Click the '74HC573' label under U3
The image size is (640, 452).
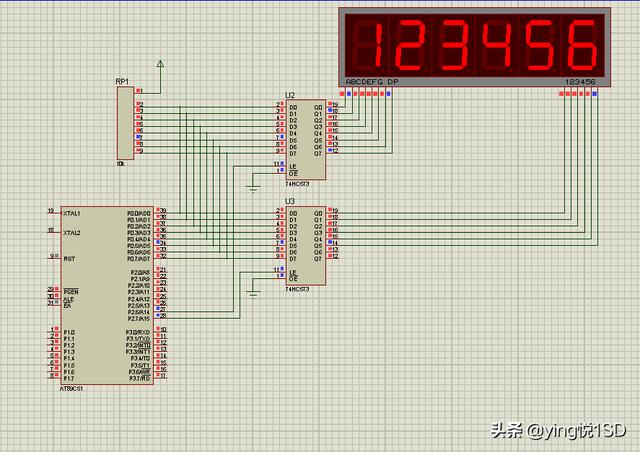tap(297, 289)
